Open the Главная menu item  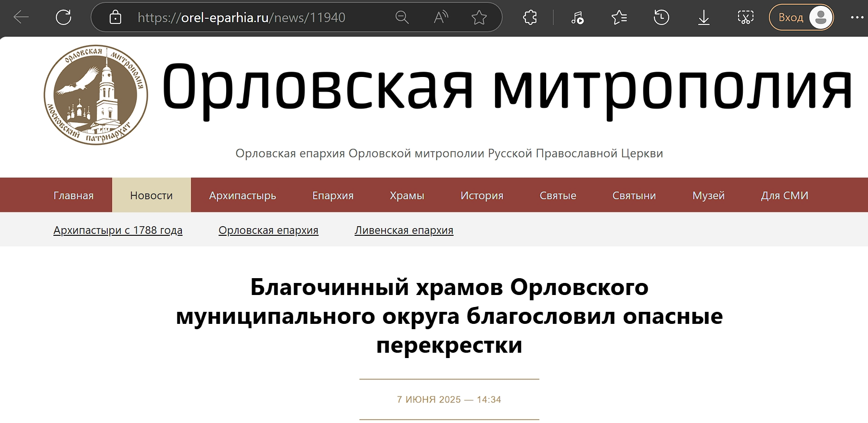(74, 195)
